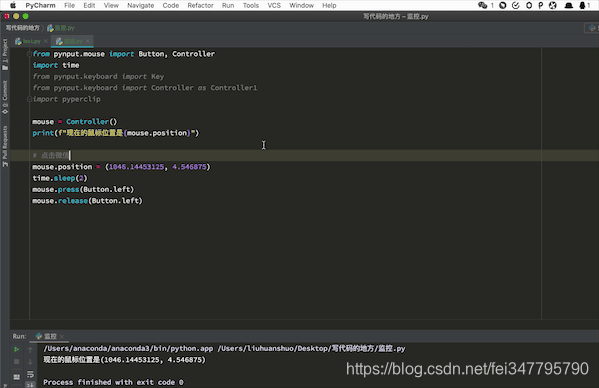Open the Help menu
Image resolution: width=599 pixels, height=388 pixels.
pyautogui.click(x=329, y=5)
